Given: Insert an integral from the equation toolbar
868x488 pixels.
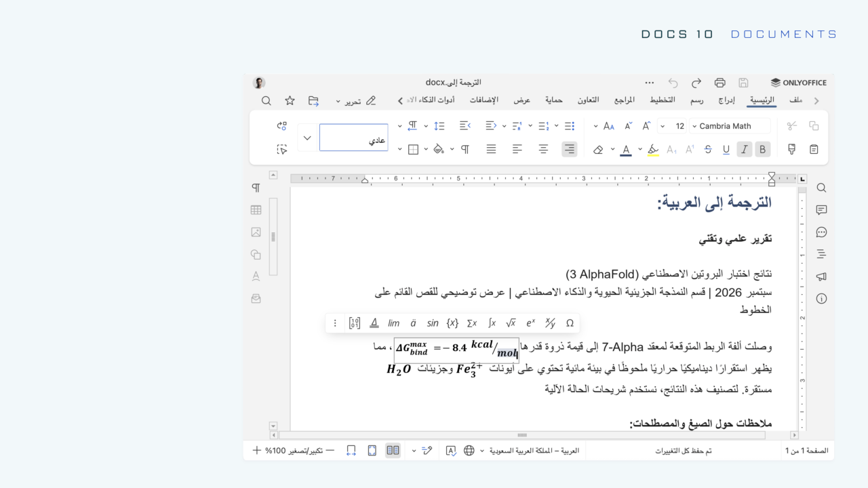Looking at the screenshot, I should (492, 323).
